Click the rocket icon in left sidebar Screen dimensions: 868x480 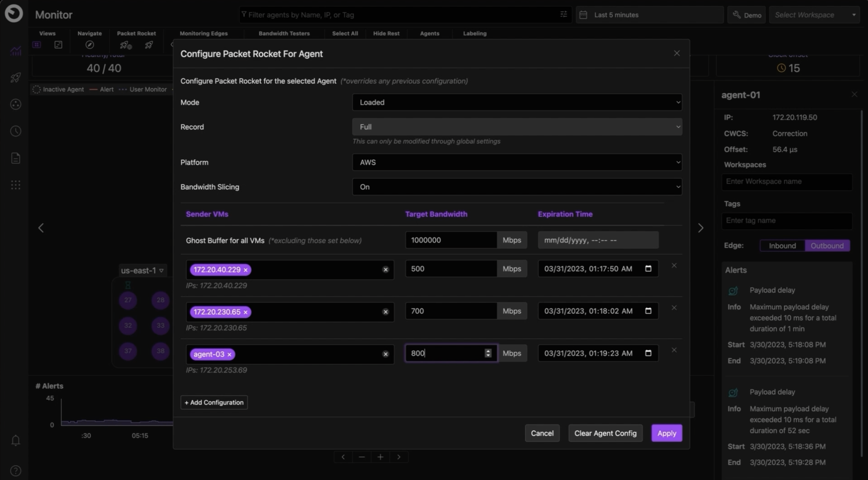click(x=16, y=78)
